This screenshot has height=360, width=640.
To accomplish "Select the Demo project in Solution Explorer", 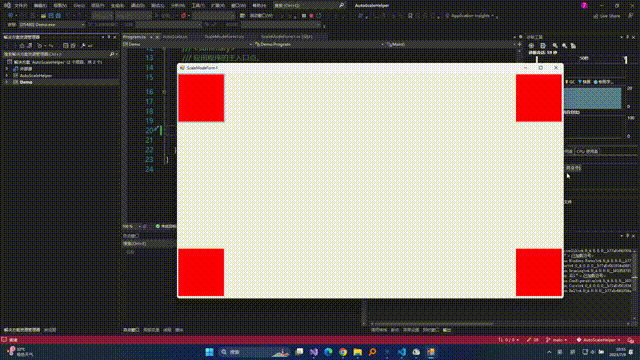I will 26,82.
